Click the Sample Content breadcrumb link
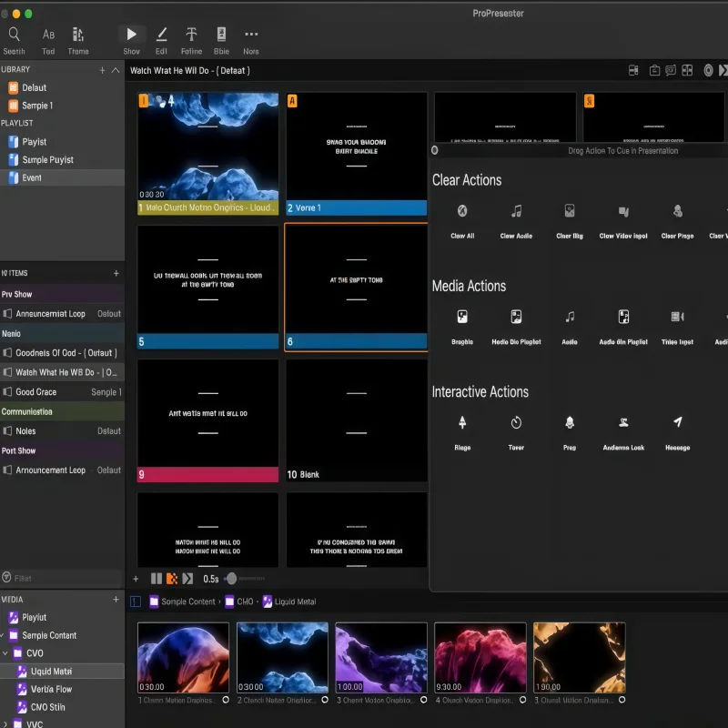Viewport: 728px width, 728px height. click(188, 602)
